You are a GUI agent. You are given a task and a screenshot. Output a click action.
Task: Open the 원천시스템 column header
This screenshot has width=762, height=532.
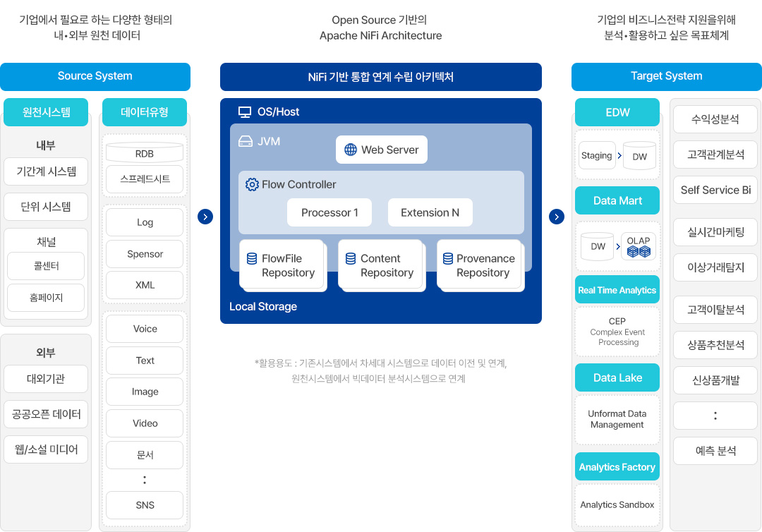pos(46,112)
